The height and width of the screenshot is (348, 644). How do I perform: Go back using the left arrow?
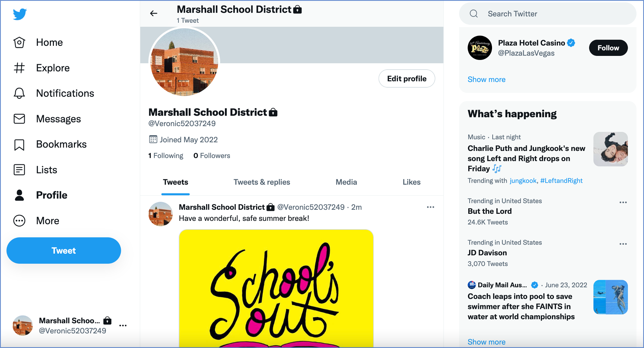[154, 13]
